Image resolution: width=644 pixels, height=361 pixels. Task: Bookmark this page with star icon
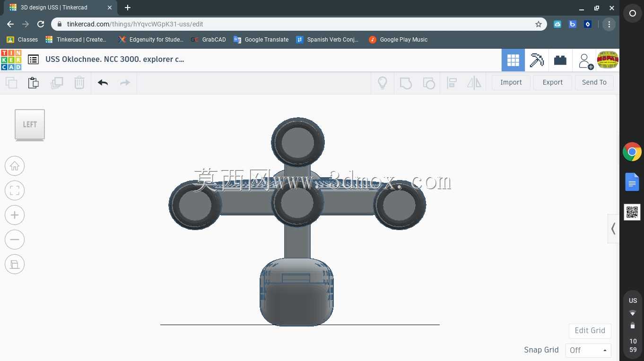pyautogui.click(x=539, y=24)
